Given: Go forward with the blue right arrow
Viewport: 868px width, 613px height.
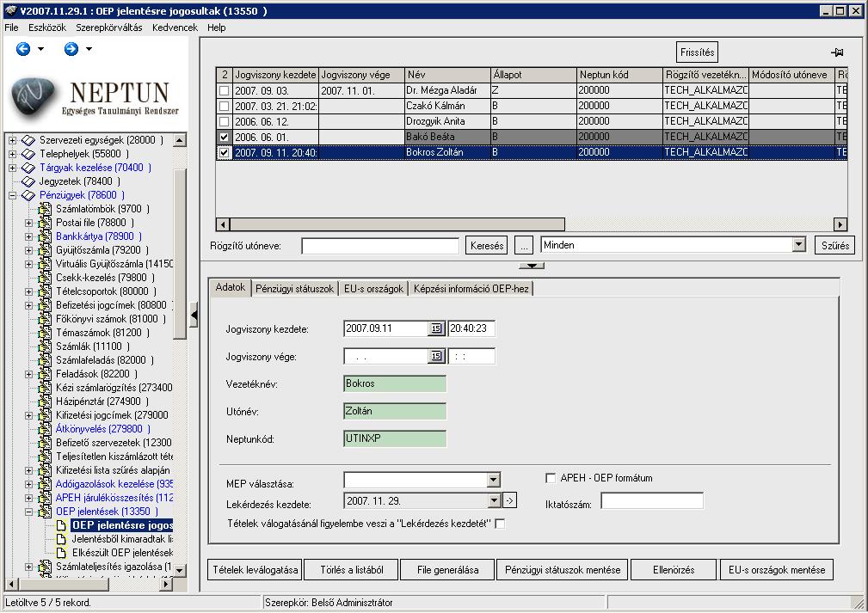Looking at the screenshot, I should coord(71,49).
